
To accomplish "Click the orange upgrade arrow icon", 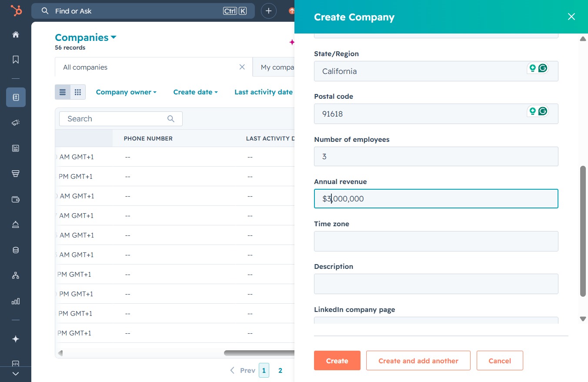I will [291, 11].
